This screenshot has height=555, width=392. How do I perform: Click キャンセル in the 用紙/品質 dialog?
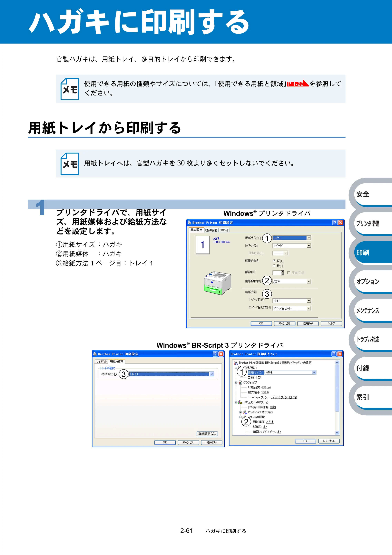[188, 442]
